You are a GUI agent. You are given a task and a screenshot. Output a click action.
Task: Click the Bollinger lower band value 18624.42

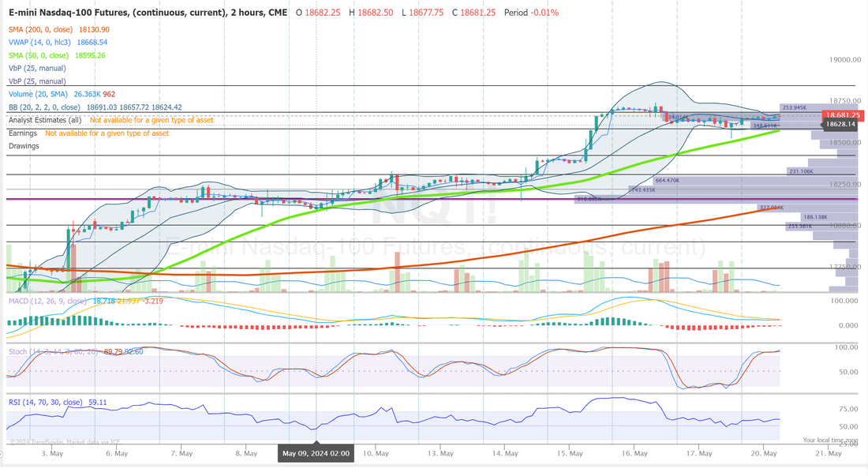coord(166,107)
